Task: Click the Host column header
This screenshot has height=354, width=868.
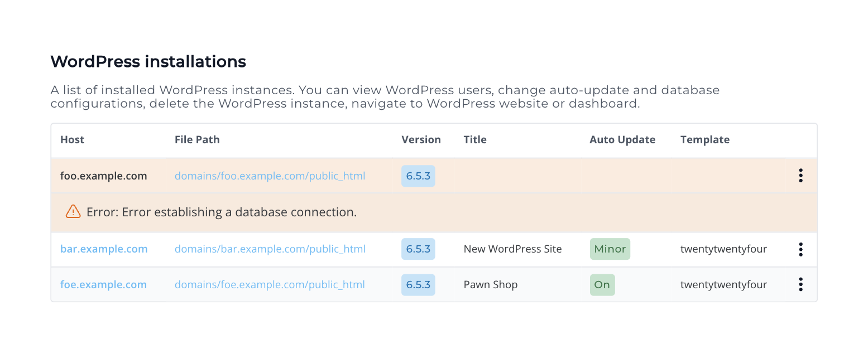Action: (72, 139)
